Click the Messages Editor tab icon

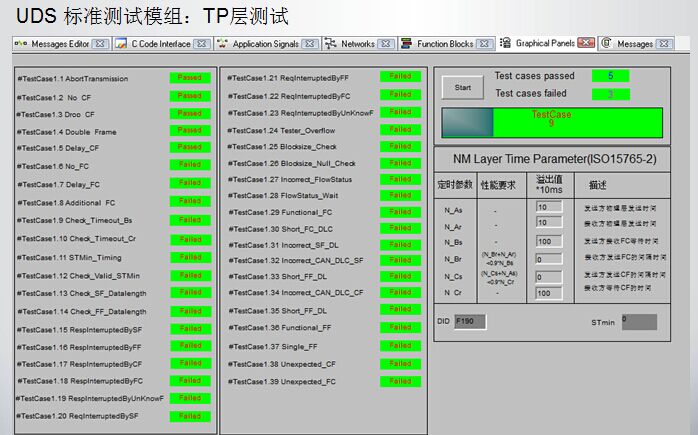[21, 44]
